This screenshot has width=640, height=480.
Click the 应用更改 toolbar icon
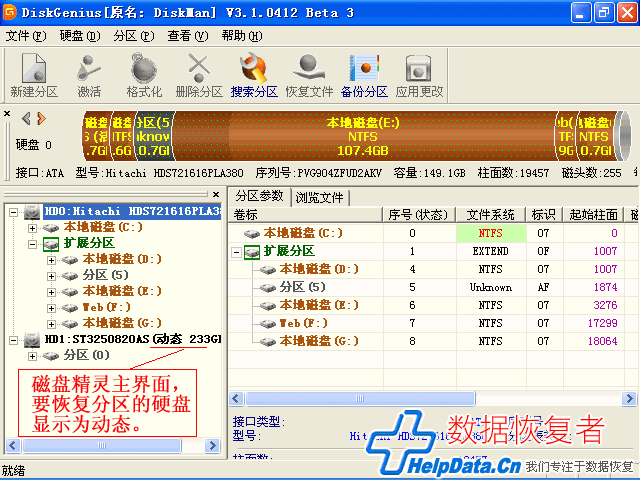click(419, 76)
